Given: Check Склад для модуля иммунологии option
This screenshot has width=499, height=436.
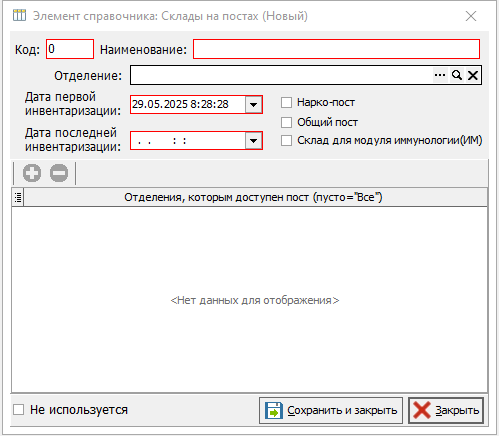Looking at the screenshot, I should coord(286,140).
